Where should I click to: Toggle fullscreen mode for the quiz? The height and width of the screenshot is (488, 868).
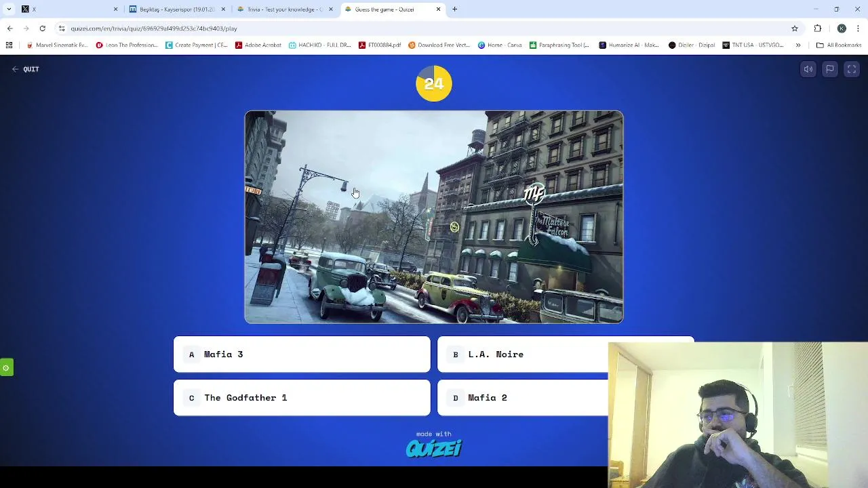[852, 69]
